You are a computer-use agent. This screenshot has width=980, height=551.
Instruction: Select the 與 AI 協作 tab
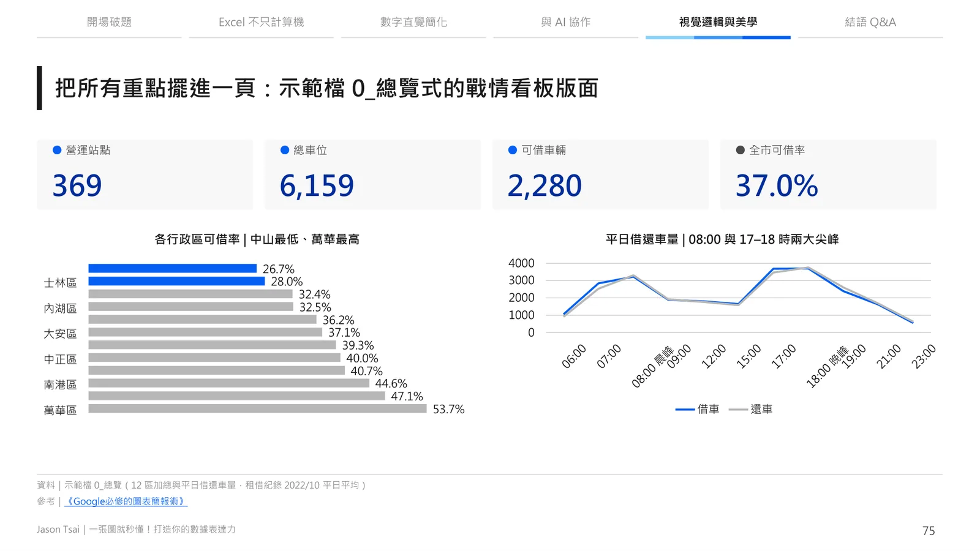click(x=566, y=22)
